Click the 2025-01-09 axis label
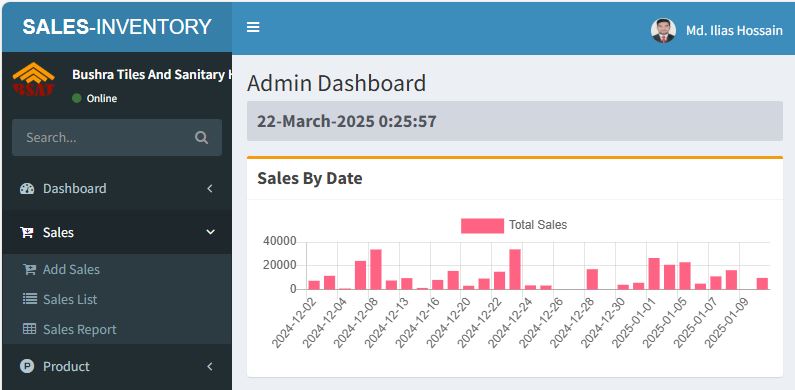This screenshot has height=390, width=795. (x=728, y=323)
